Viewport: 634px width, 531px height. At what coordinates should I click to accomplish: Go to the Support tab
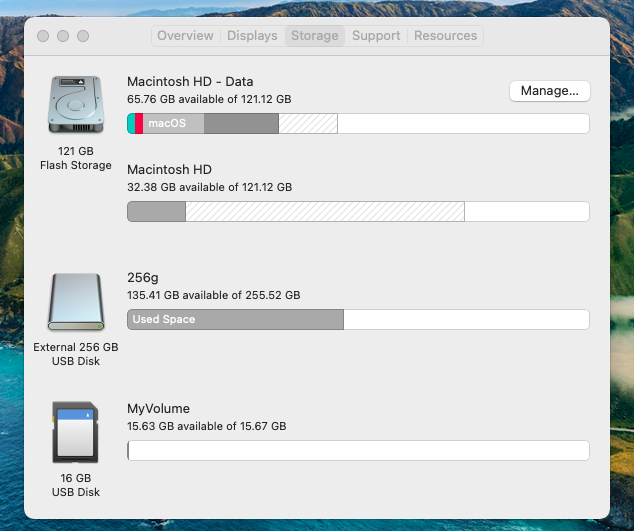click(x=376, y=36)
